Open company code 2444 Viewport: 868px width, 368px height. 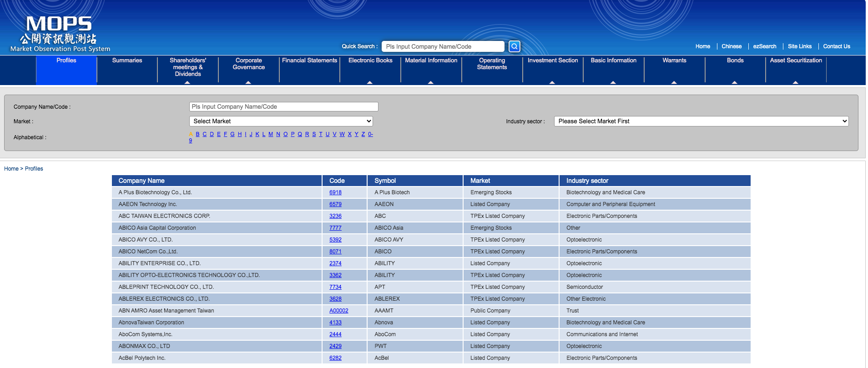(x=335, y=334)
